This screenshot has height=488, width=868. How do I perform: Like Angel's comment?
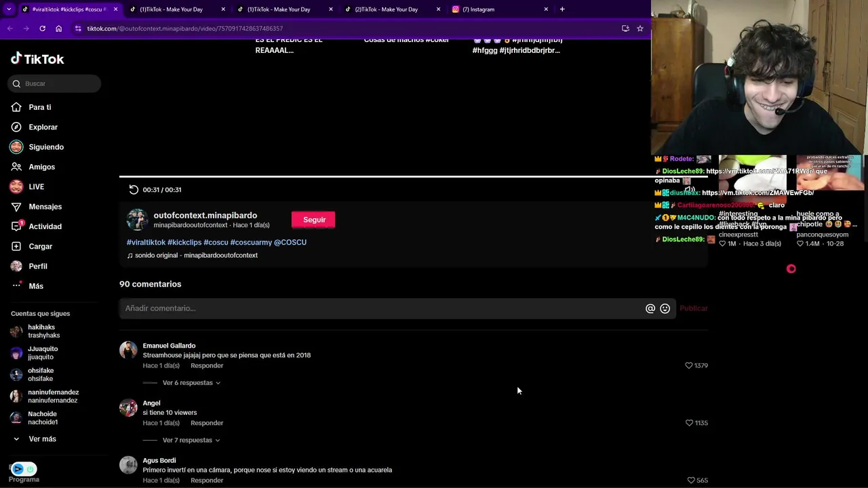[689, 423]
